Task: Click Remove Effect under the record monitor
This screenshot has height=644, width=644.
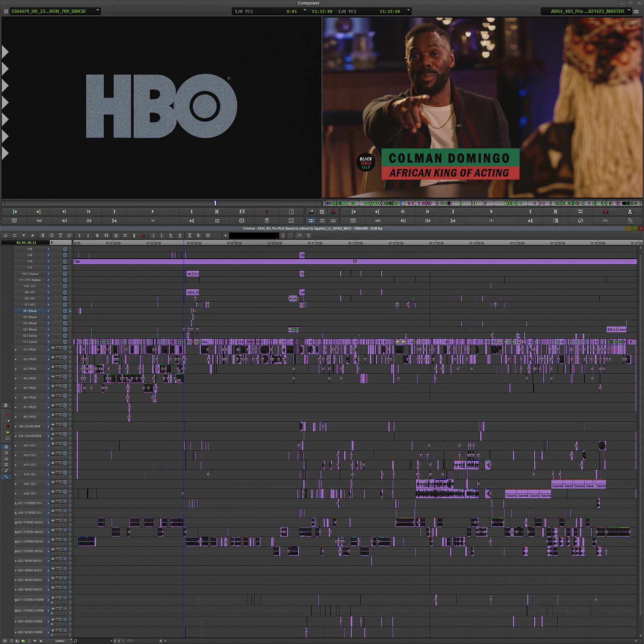Action: pyautogui.click(x=580, y=221)
